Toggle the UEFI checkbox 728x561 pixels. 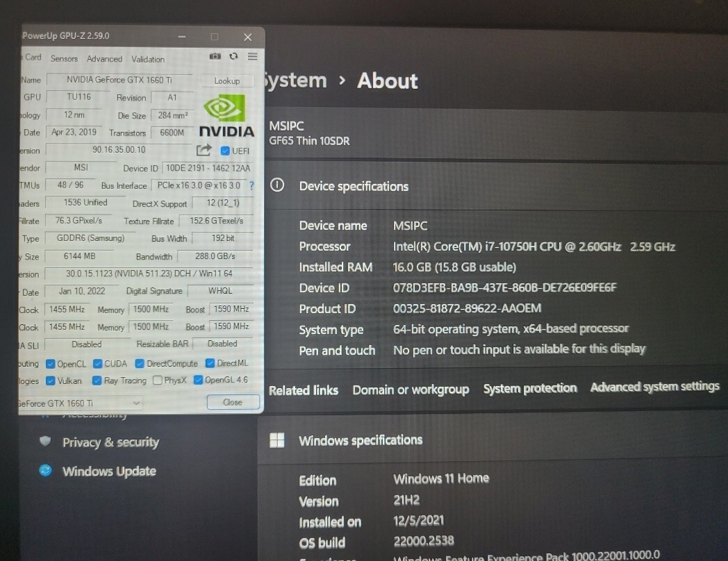(225, 151)
